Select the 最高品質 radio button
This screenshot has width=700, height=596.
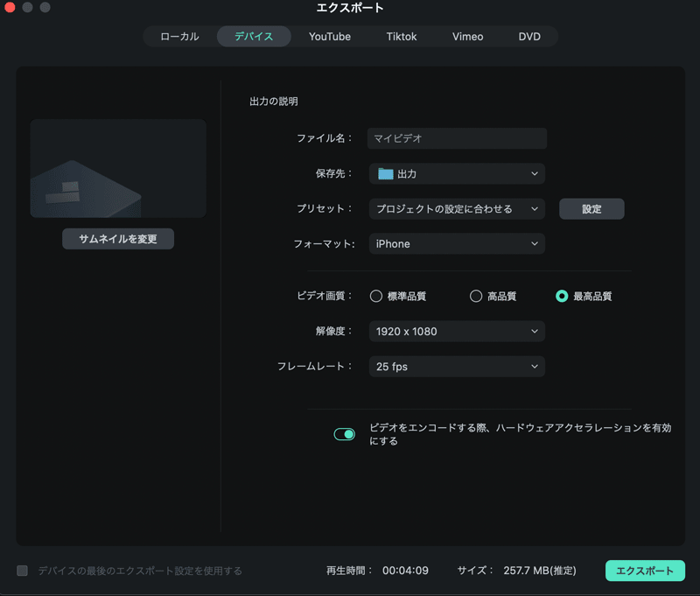(x=562, y=296)
